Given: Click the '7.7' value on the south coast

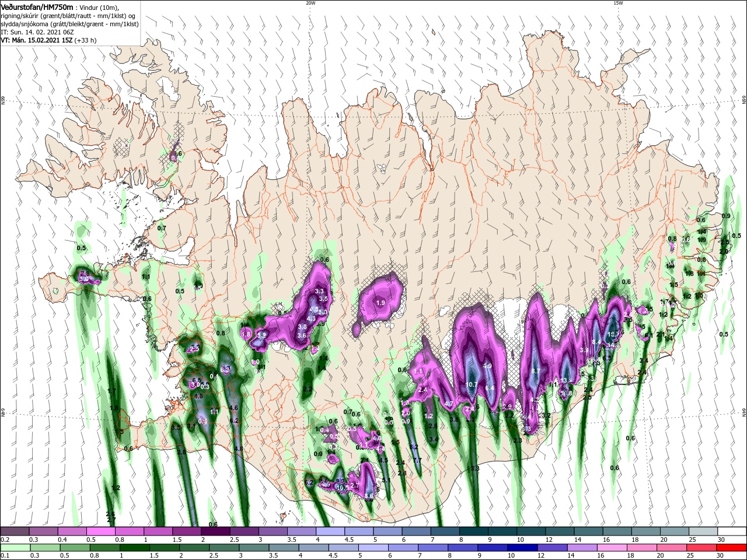Looking at the screenshot, I should coord(417,460).
